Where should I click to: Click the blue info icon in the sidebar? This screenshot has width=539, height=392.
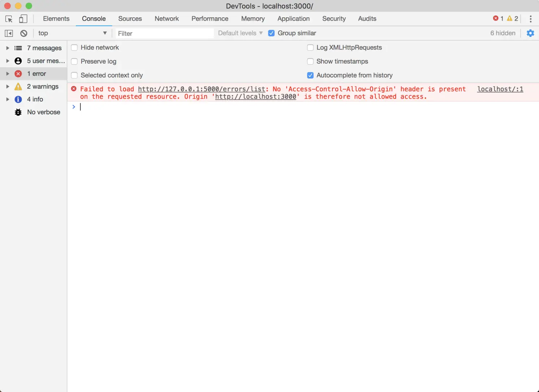18,99
